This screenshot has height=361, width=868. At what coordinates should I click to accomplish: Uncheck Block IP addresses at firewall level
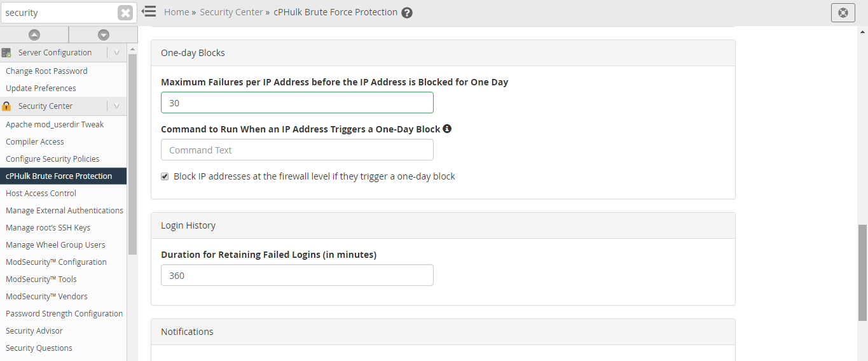pyautogui.click(x=165, y=176)
